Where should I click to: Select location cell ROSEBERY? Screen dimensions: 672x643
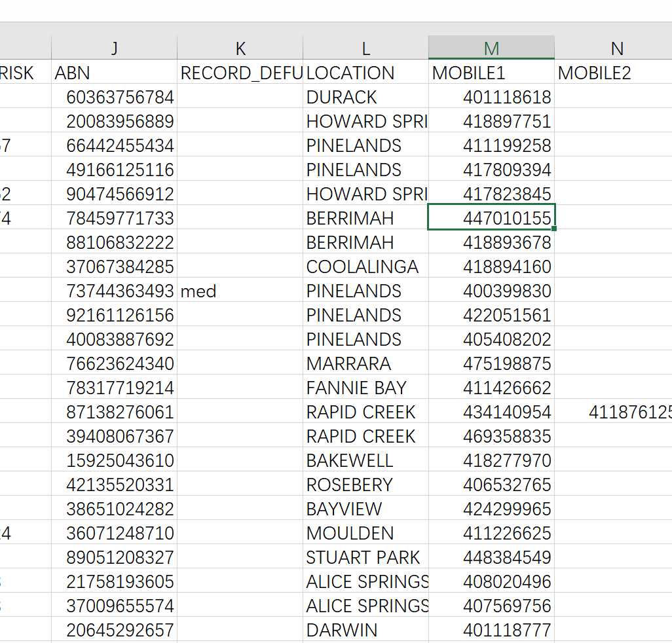(x=365, y=484)
